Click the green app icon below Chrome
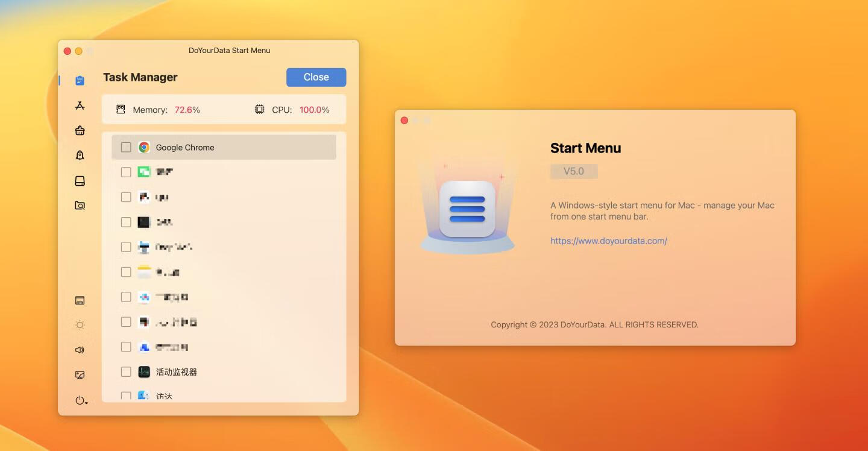The image size is (868, 451). coord(143,172)
